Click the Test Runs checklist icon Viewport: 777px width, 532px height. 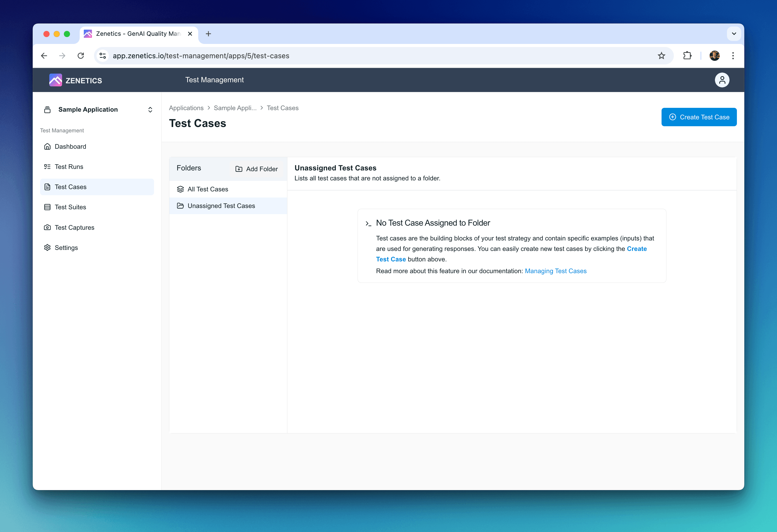(48, 167)
